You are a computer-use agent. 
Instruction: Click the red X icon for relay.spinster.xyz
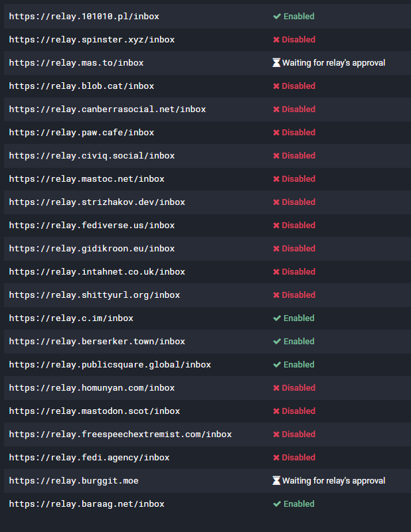276,40
